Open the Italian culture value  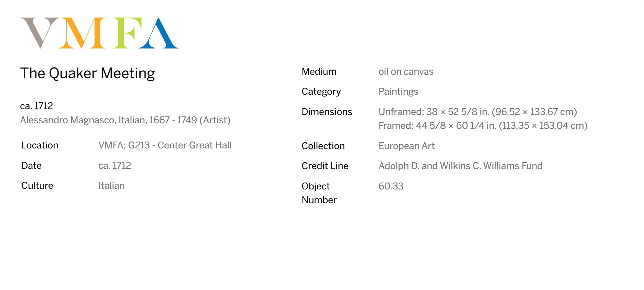(x=111, y=186)
